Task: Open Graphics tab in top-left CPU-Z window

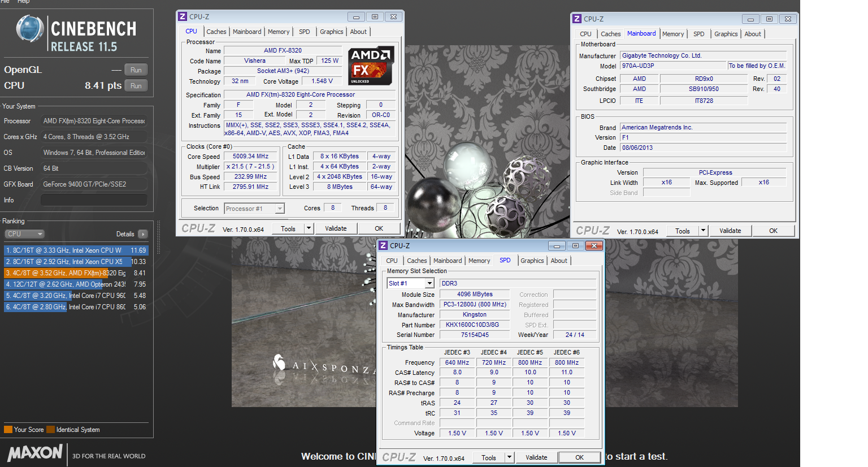Action: pos(332,32)
